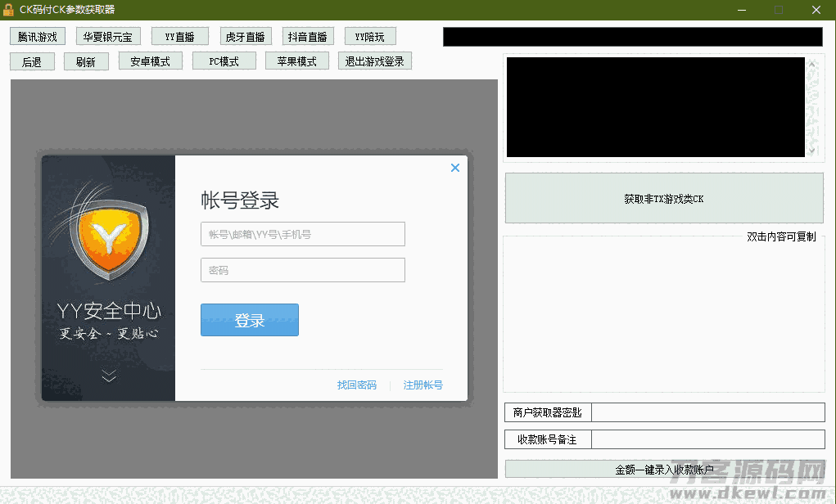Switch to PC模式
Viewport: 836px width, 504px height.
pyautogui.click(x=224, y=61)
